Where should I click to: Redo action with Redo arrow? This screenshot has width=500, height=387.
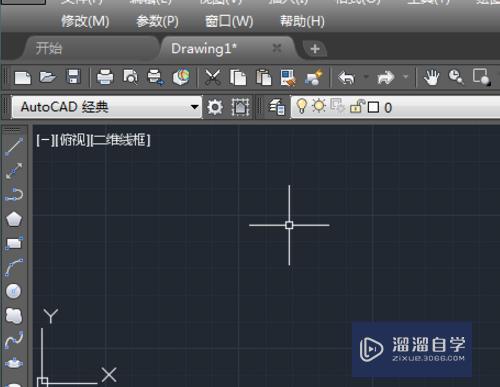point(386,78)
